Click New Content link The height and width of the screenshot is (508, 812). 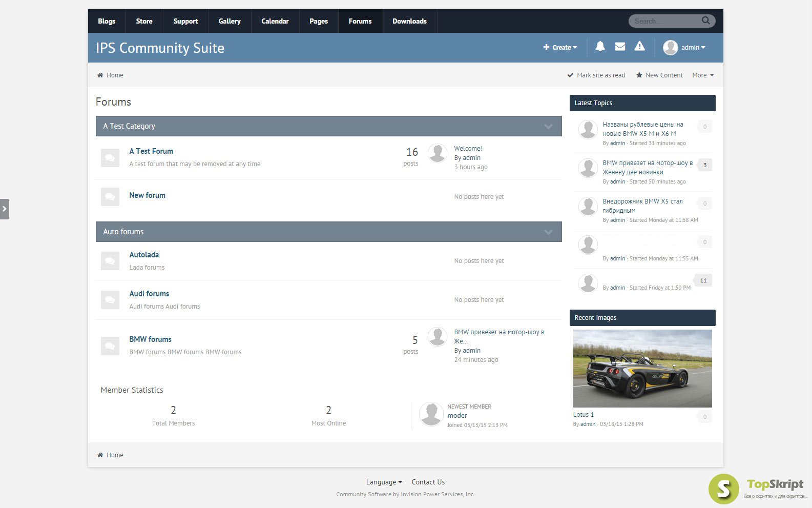click(x=664, y=75)
